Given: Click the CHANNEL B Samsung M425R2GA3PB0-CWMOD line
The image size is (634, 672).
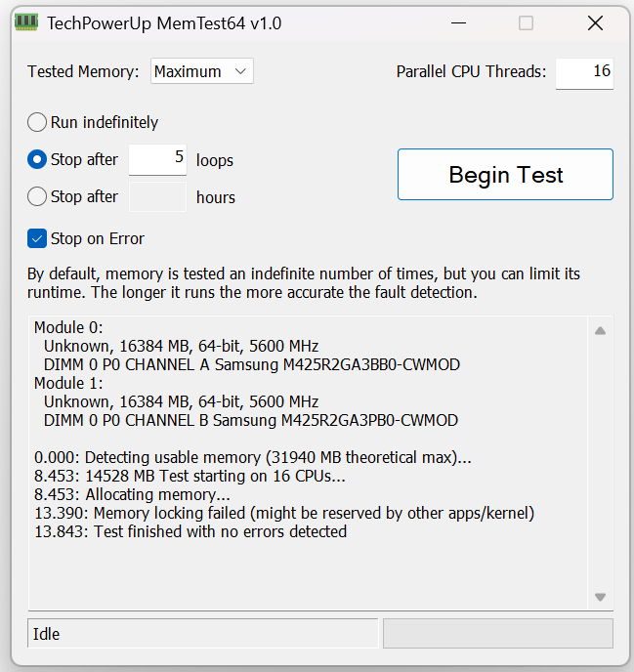Looking at the screenshot, I should [x=251, y=420].
